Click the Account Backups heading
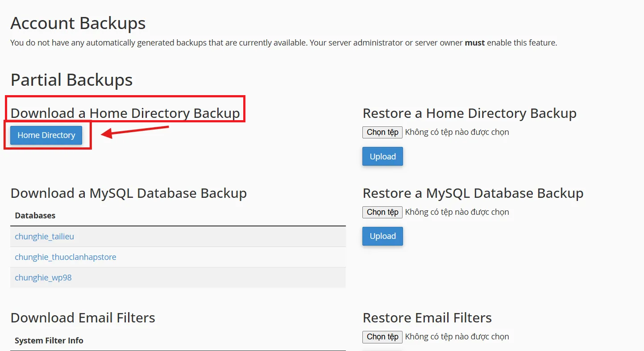The height and width of the screenshot is (351, 644). (78, 23)
